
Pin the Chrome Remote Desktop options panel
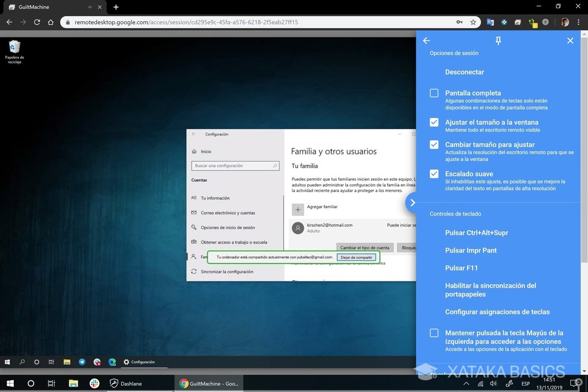pyautogui.click(x=498, y=40)
